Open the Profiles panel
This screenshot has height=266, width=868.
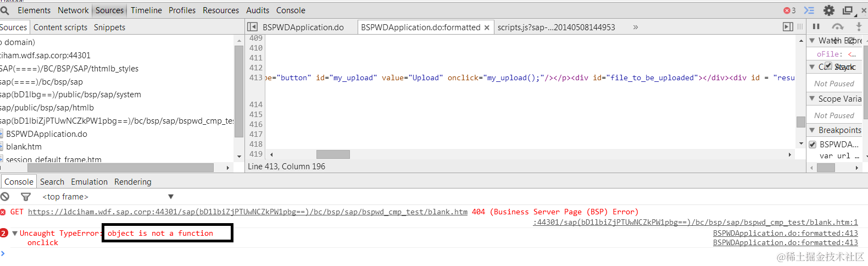tap(182, 10)
